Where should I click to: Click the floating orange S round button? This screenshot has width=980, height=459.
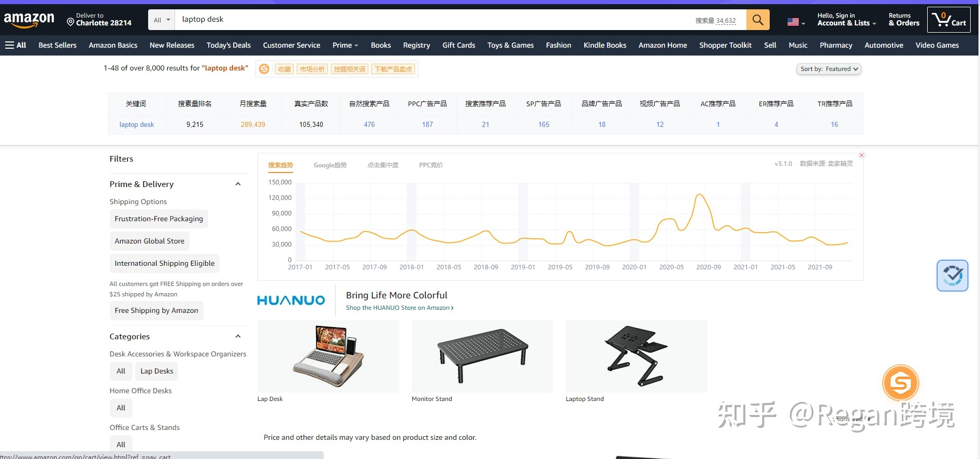tap(900, 383)
